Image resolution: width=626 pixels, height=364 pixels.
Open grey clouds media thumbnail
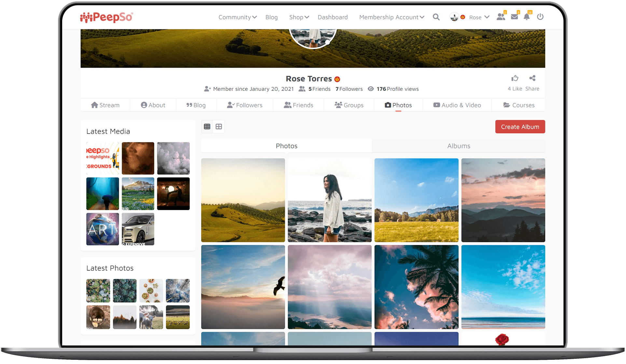[x=173, y=158]
